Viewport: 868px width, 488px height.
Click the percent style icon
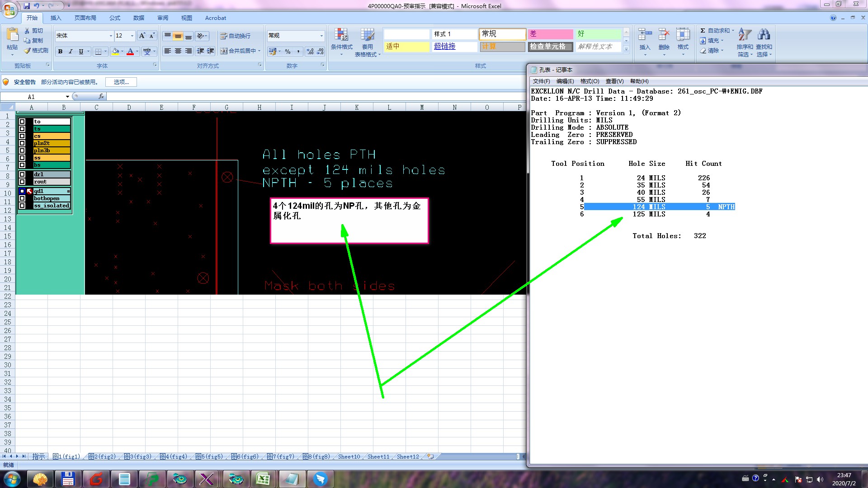pyautogui.click(x=288, y=52)
